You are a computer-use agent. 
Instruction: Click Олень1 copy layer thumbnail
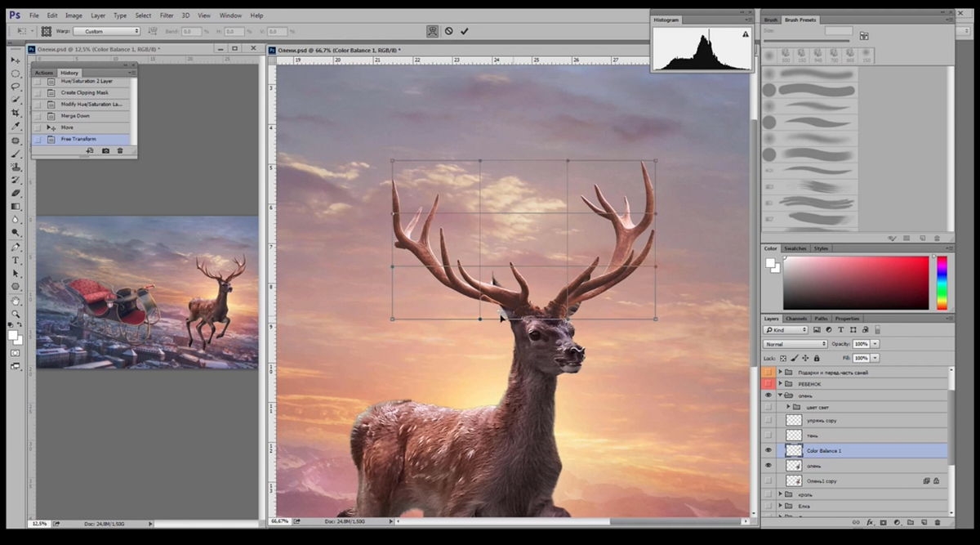794,480
